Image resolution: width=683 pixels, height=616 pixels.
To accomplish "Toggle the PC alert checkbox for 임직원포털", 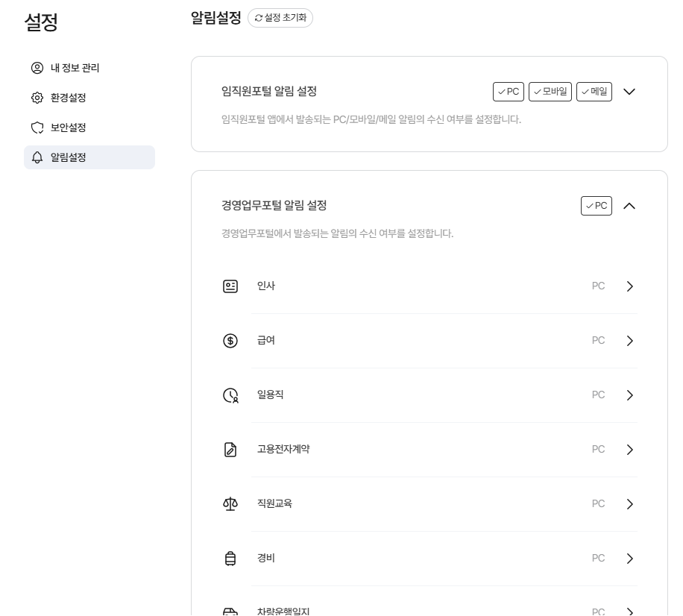I will pyautogui.click(x=509, y=92).
